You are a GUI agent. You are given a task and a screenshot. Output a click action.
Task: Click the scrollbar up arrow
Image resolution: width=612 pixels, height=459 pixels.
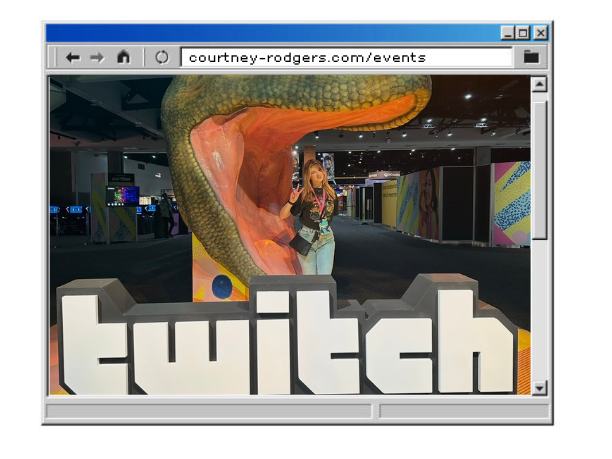[x=539, y=84]
